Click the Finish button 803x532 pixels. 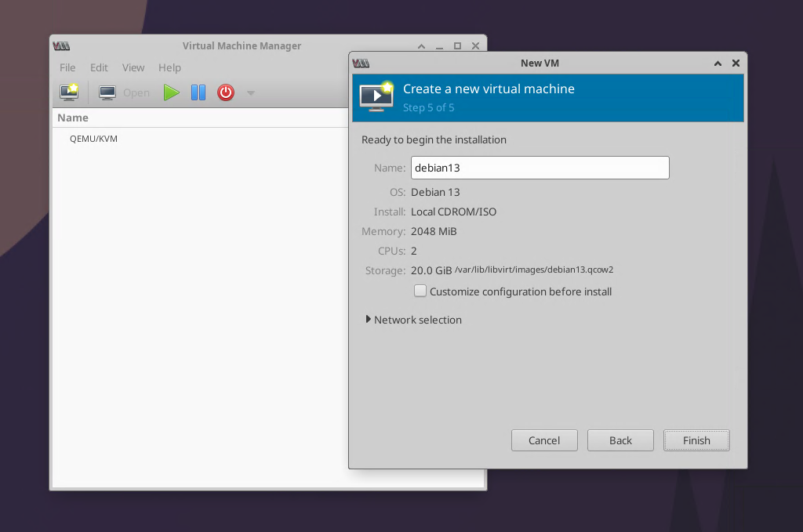(696, 440)
